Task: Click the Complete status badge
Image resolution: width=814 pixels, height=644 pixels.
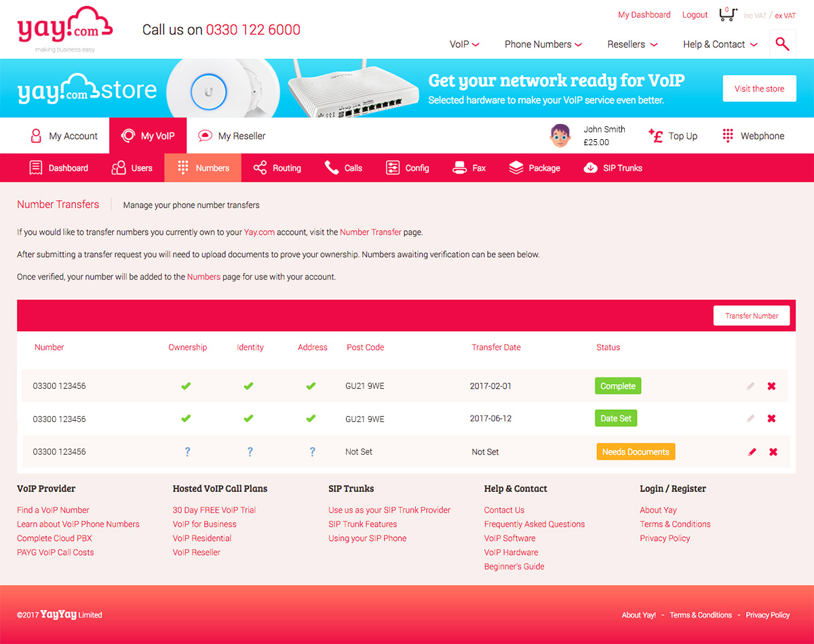Action: click(x=618, y=386)
